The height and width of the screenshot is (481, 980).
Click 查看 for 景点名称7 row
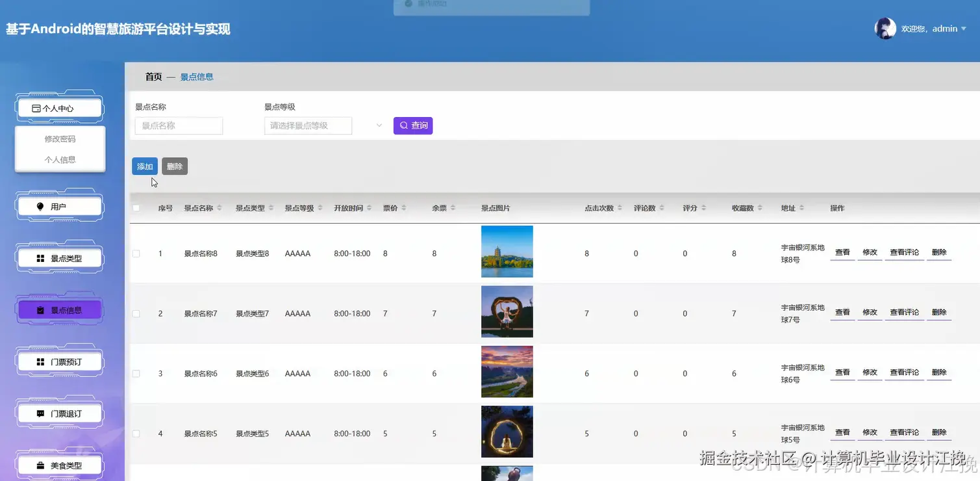(x=842, y=312)
